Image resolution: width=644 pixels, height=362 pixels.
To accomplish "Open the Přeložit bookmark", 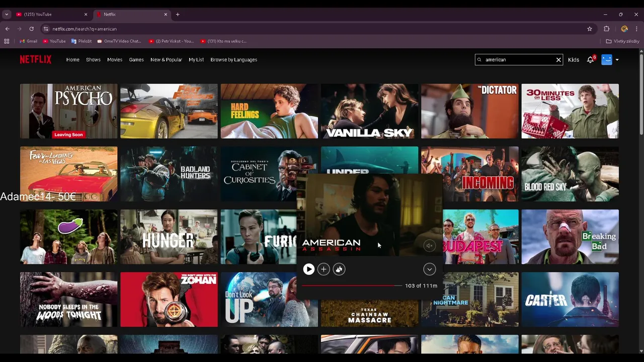I will click(82, 41).
